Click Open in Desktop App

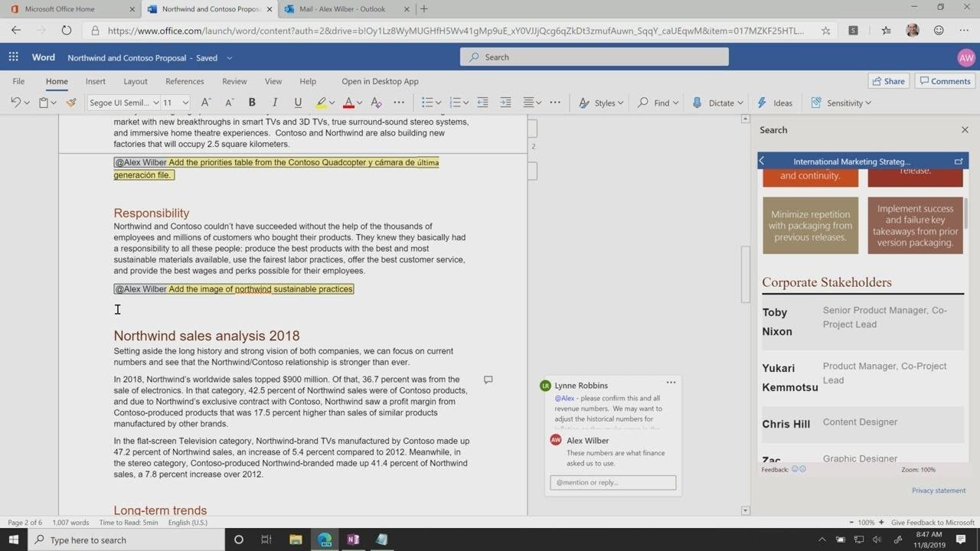[x=380, y=81]
